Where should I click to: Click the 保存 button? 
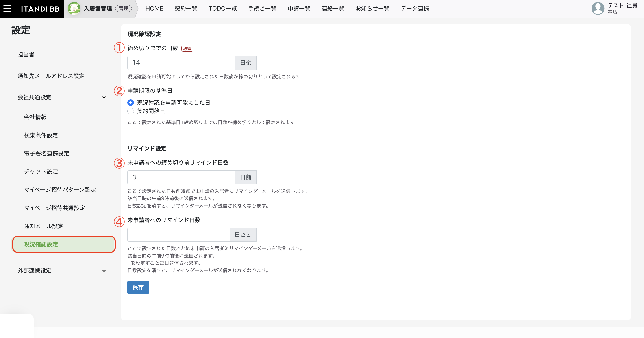coord(138,288)
